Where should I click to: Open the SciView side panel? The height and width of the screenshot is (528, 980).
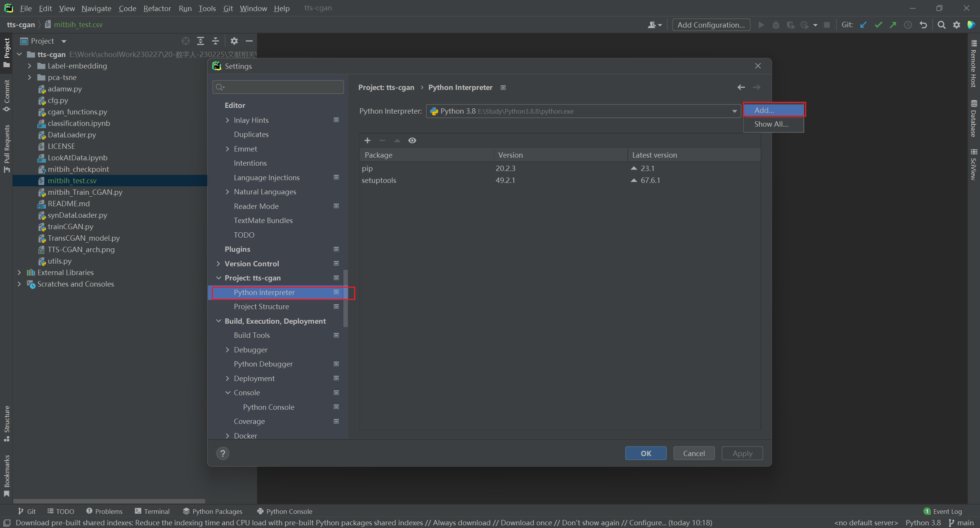pyautogui.click(x=974, y=164)
